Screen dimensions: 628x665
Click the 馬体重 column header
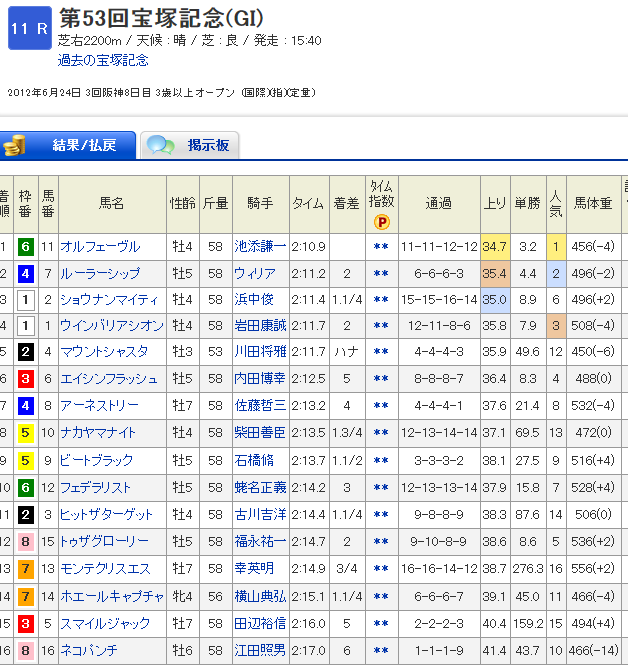(x=593, y=204)
